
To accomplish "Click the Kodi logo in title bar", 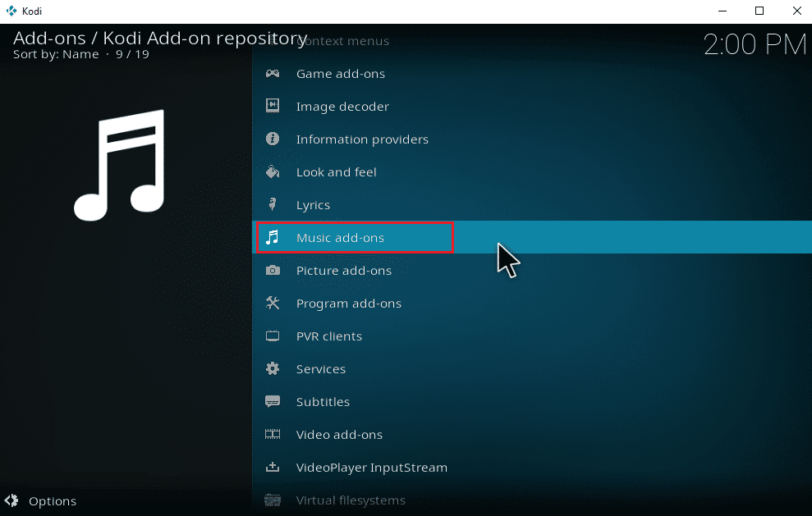I will pyautogui.click(x=11, y=11).
